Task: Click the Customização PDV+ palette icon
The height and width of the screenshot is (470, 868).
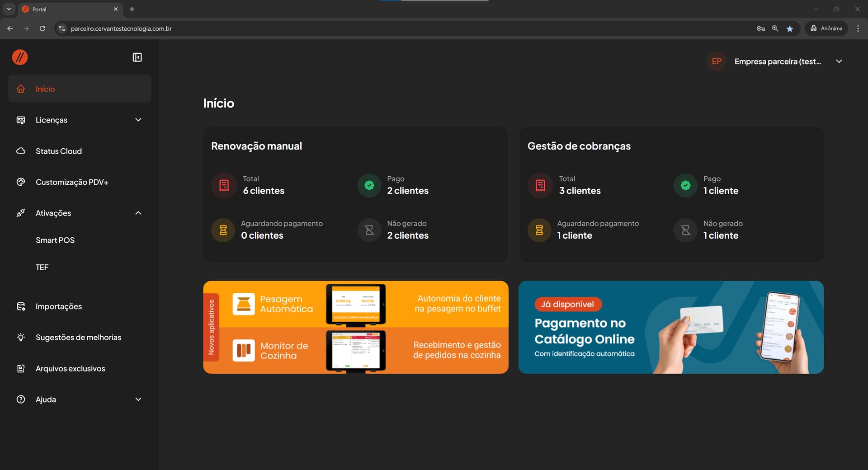Action: click(21, 182)
